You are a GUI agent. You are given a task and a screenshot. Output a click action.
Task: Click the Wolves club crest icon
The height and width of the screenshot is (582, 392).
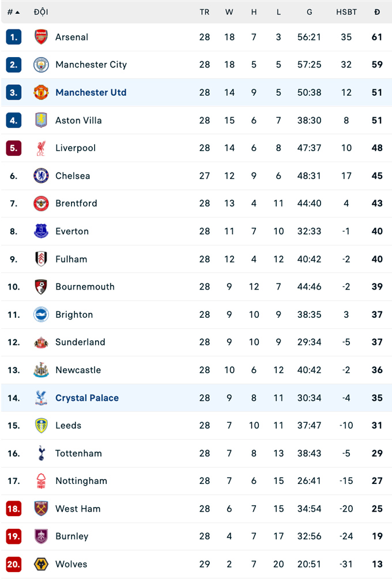[x=41, y=564]
